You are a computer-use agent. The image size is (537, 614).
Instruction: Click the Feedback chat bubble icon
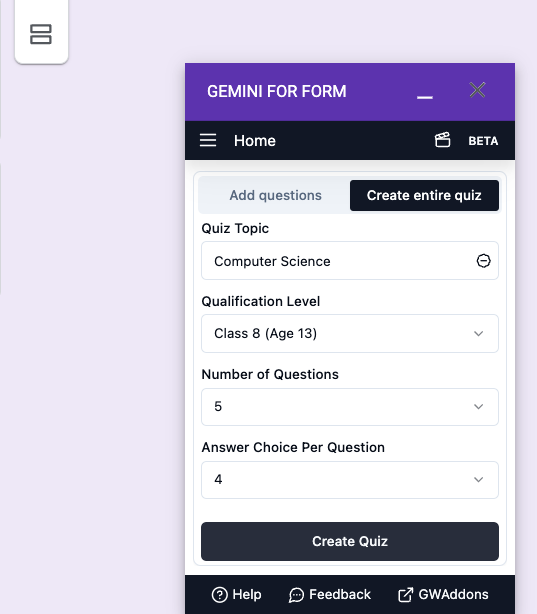pyautogui.click(x=296, y=595)
